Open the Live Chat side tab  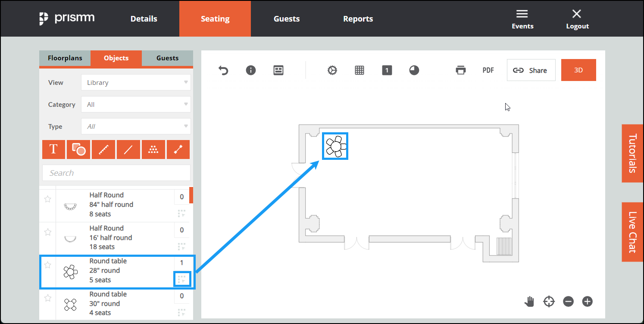[632, 232]
